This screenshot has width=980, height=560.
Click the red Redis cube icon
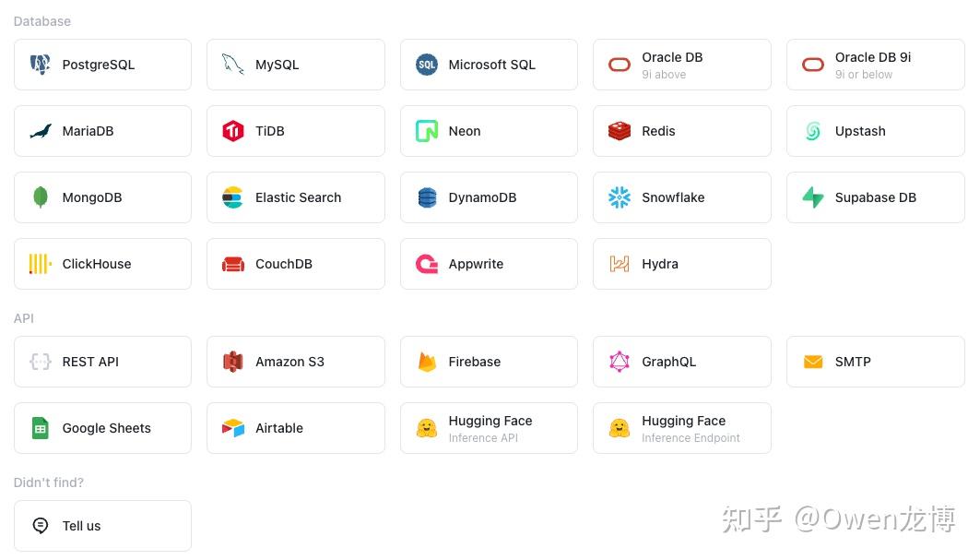coord(620,131)
